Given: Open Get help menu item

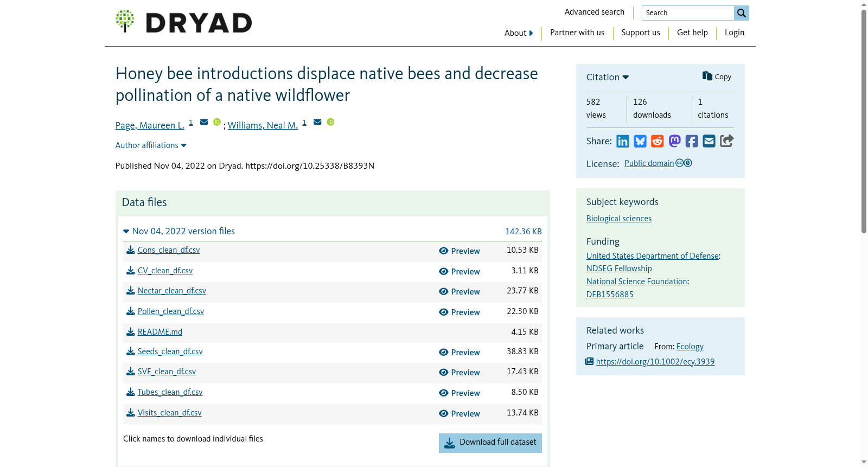Looking at the screenshot, I should click(x=692, y=33).
